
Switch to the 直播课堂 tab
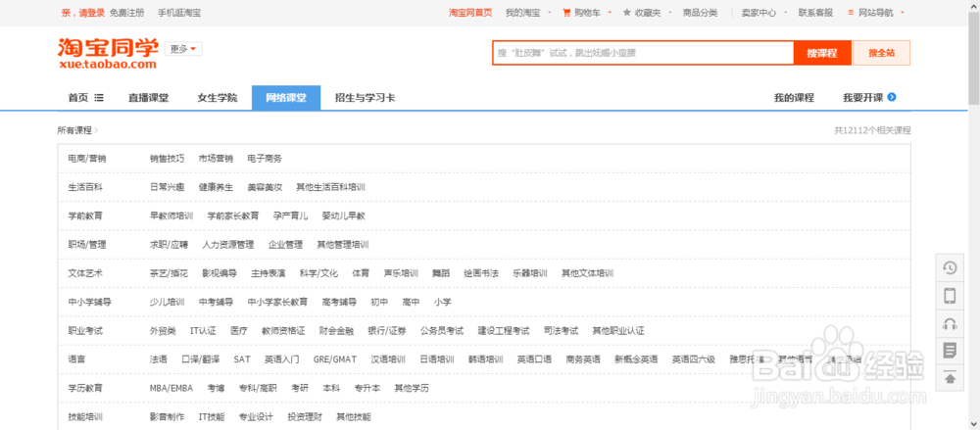click(148, 98)
